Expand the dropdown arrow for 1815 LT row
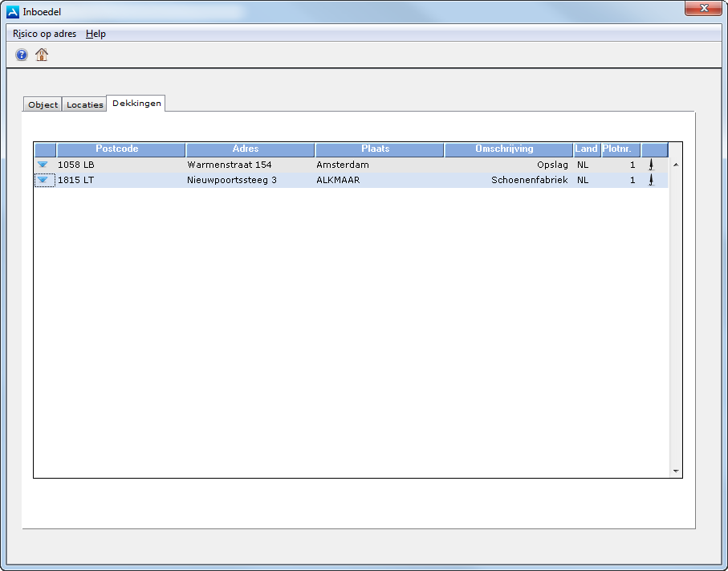The height and width of the screenshot is (571, 728). [x=43, y=181]
